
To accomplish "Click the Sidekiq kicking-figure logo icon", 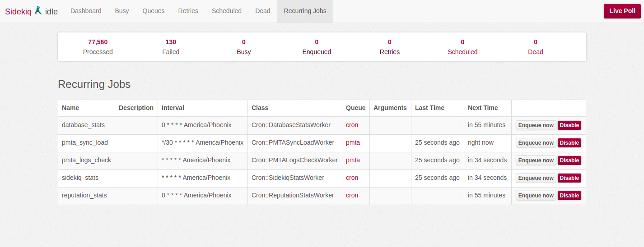I will click(38, 10).
